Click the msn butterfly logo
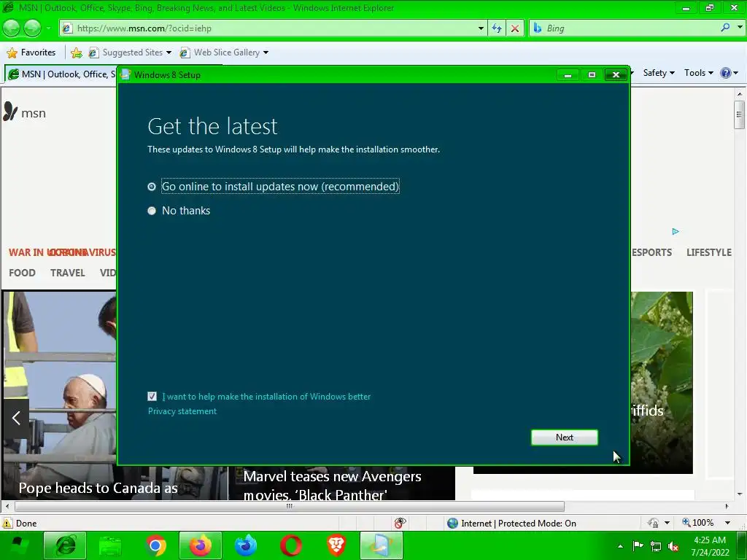Viewport: 747px width, 560px height. click(10, 112)
